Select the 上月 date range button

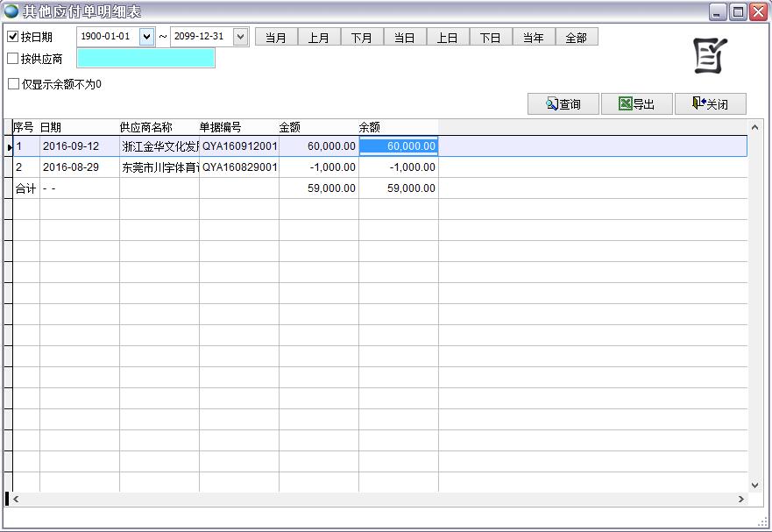click(319, 38)
